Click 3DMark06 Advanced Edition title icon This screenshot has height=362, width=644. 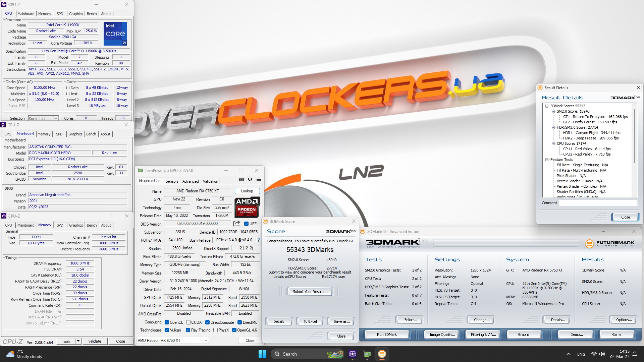(x=363, y=231)
